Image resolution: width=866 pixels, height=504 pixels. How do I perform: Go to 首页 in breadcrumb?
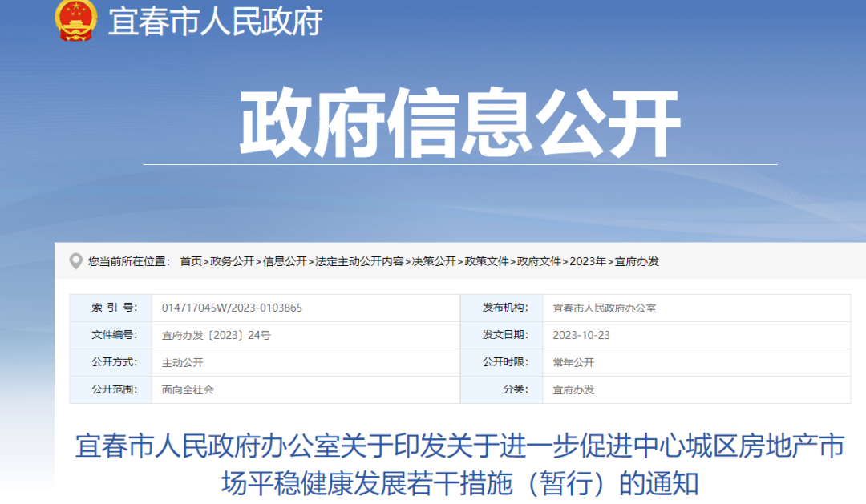pyautogui.click(x=191, y=261)
